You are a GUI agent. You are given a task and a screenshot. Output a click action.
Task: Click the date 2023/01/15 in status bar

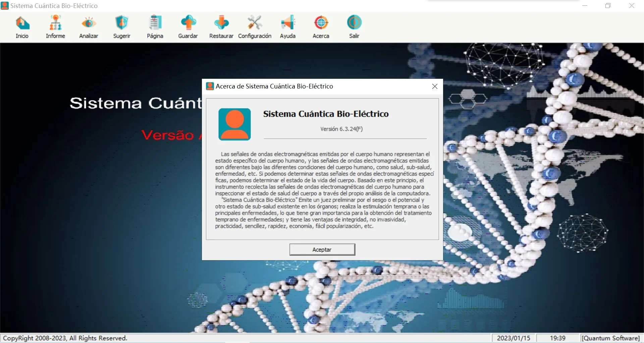tap(514, 338)
